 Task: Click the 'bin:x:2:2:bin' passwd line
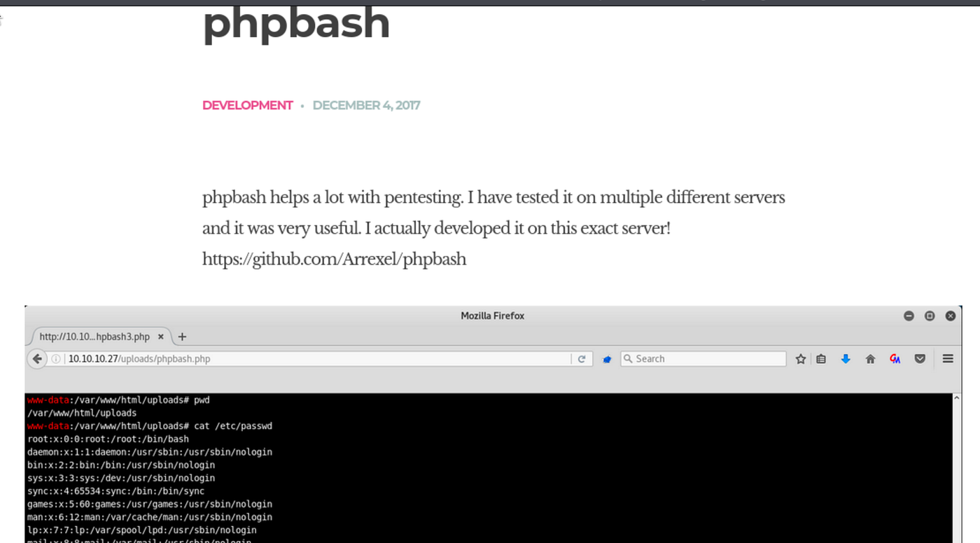(121, 465)
